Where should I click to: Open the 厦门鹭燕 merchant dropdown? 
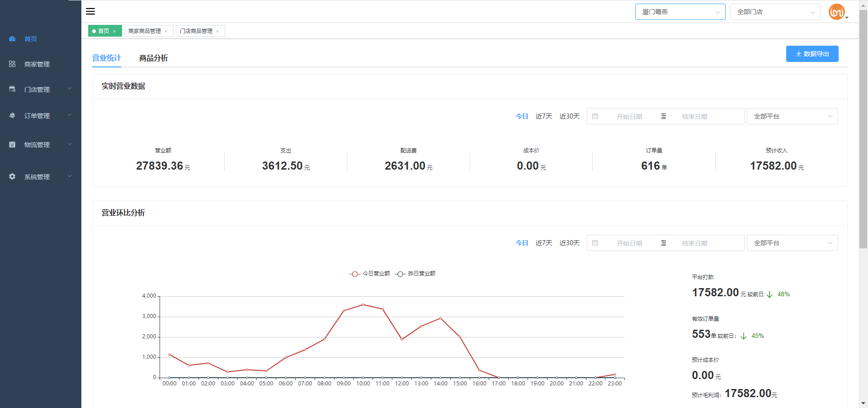pyautogui.click(x=680, y=12)
